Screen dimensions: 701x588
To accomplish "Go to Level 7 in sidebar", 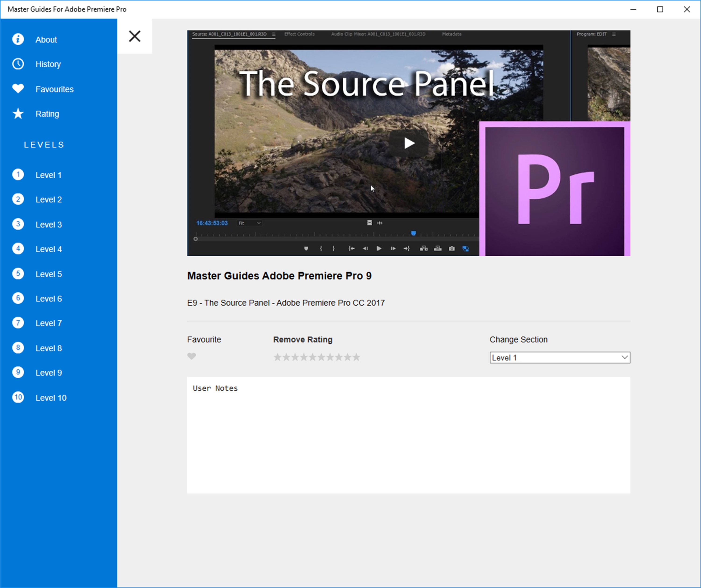I will [49, 323].
